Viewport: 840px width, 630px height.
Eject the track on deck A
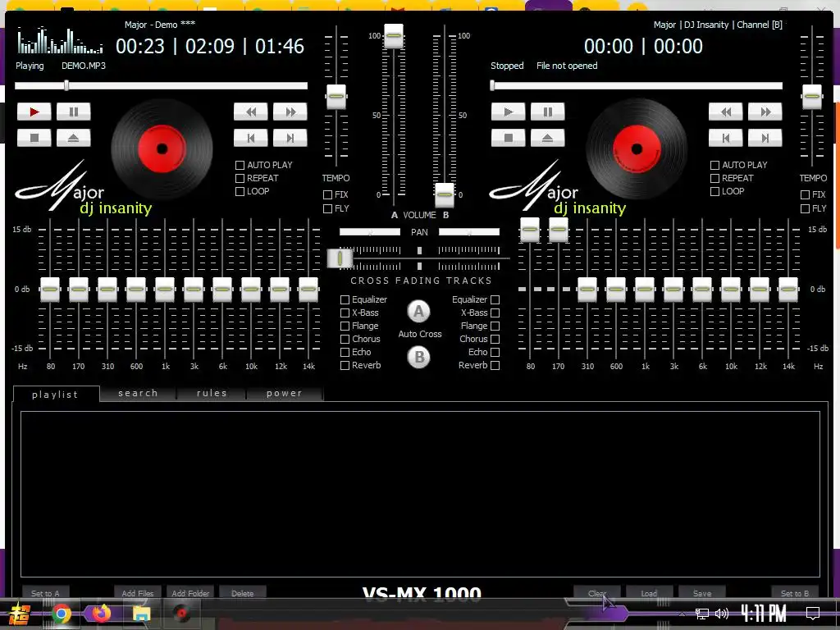point(73,138)
